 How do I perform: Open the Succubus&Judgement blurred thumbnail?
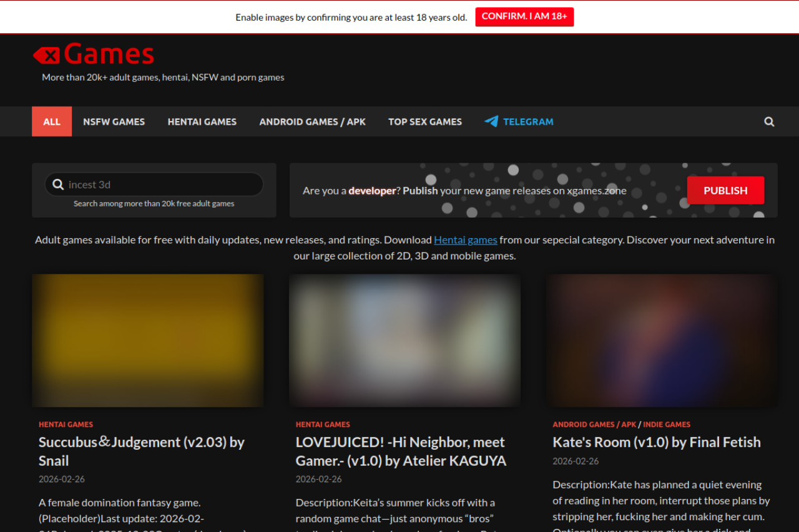[x=147, y=341]
